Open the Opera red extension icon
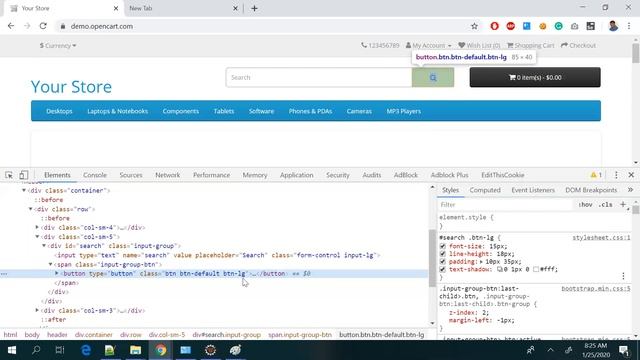640x360 pixels. pyautogui.click(x=494, y=26)
